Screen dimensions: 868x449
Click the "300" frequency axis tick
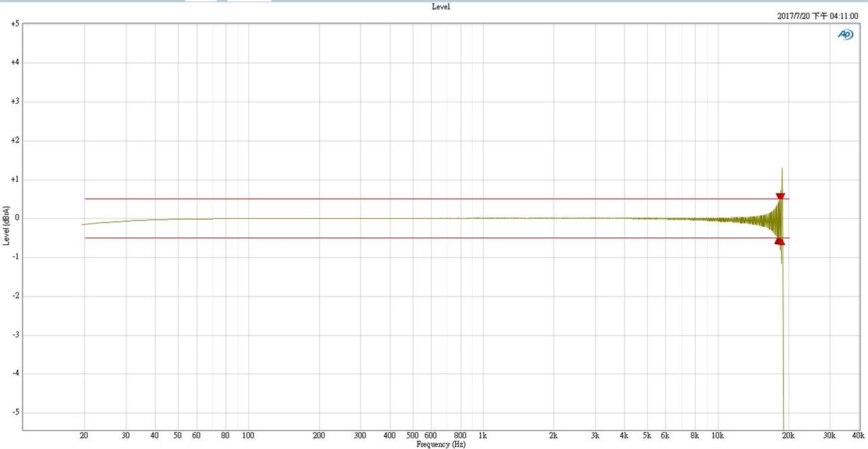click(x=361, y=436)
